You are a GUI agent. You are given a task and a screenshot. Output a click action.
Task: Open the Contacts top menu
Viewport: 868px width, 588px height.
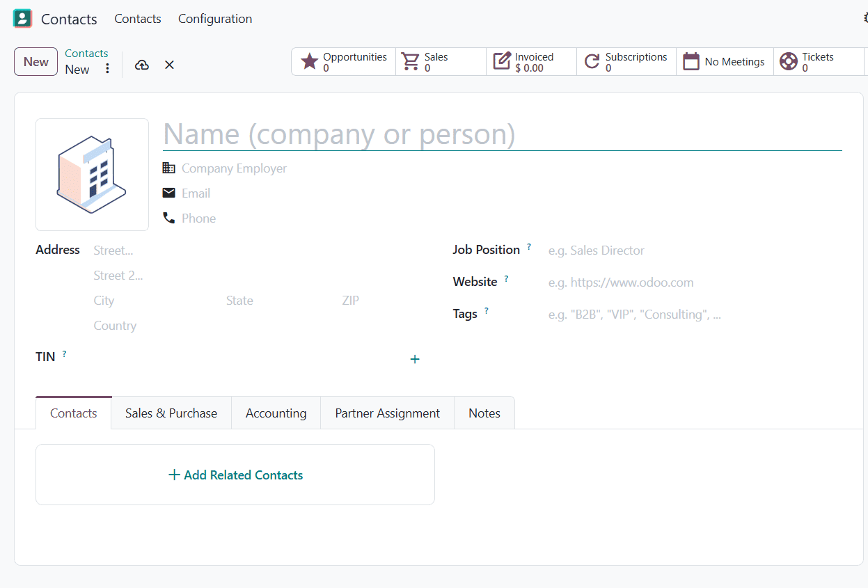138,19
